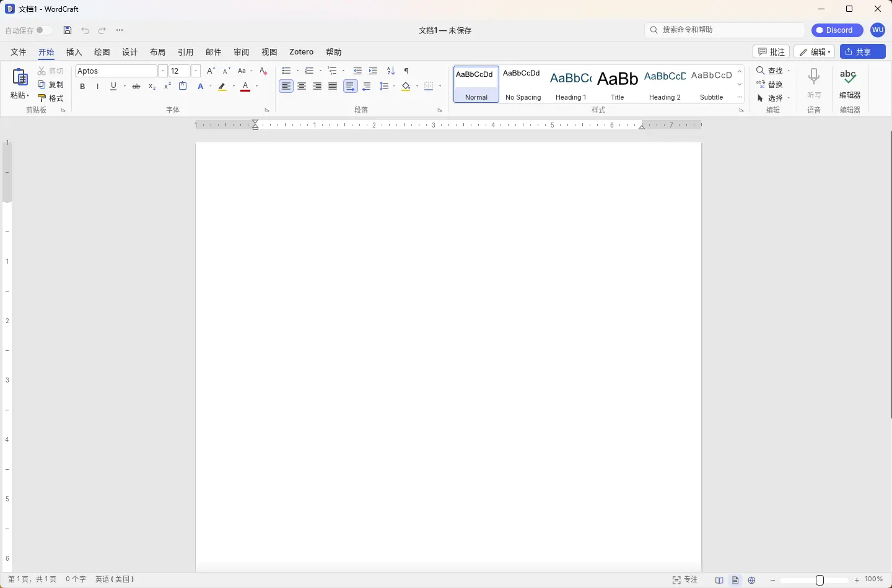Decrease paragraph indent
Screen dimensions: 892x588
coord(357,71)
